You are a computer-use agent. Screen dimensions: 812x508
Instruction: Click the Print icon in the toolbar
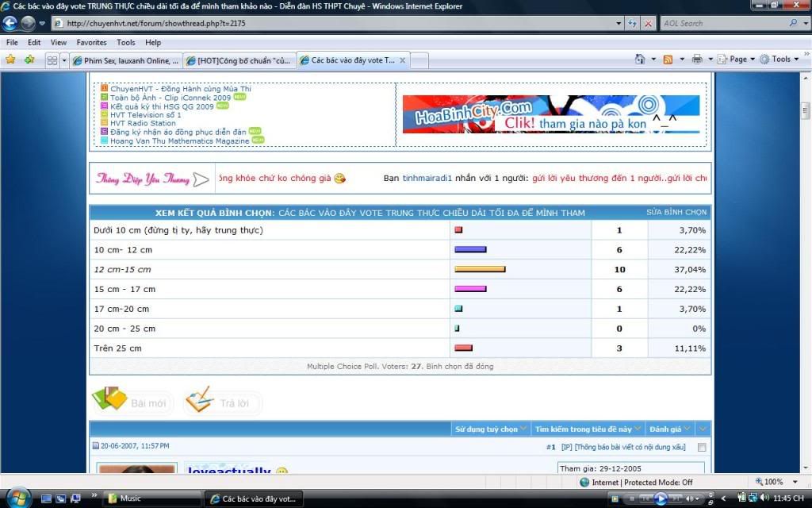coord(697,60)
